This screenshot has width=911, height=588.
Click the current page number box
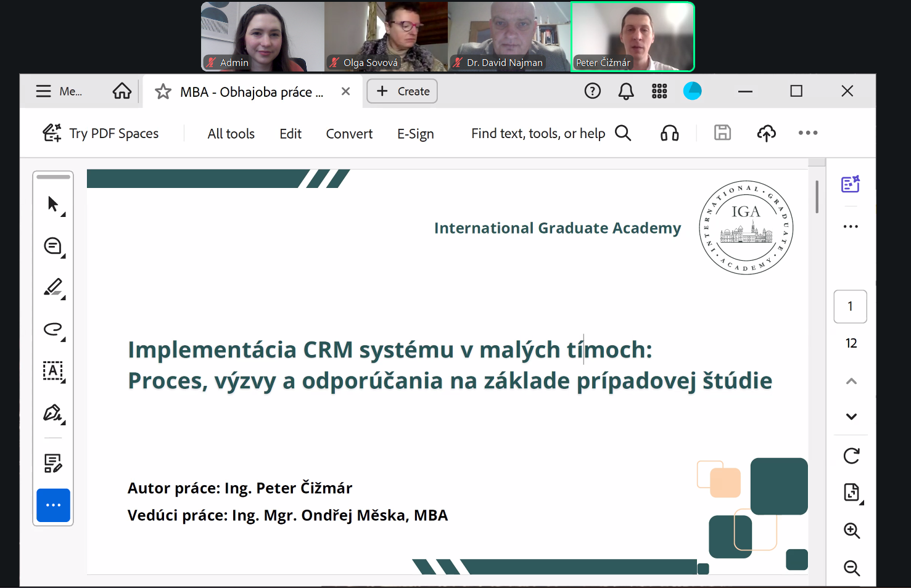850,306
